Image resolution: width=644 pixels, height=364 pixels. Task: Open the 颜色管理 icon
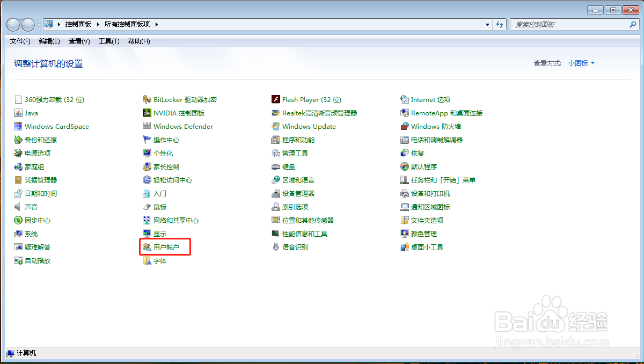[x=405, y=234]
